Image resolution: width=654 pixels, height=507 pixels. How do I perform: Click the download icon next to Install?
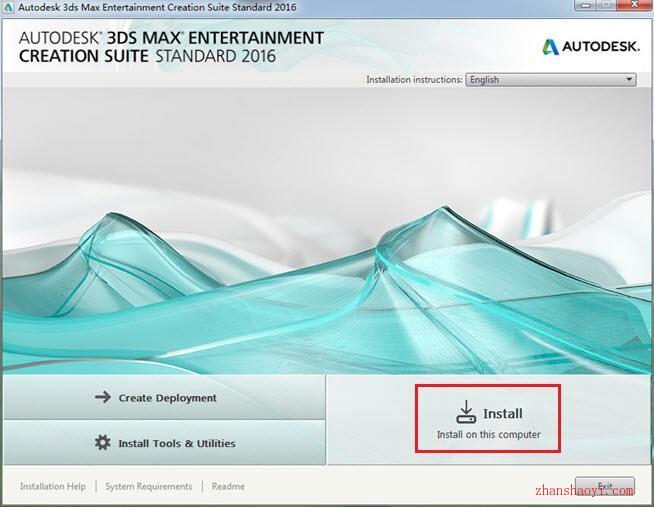click(x=466, y=412)
